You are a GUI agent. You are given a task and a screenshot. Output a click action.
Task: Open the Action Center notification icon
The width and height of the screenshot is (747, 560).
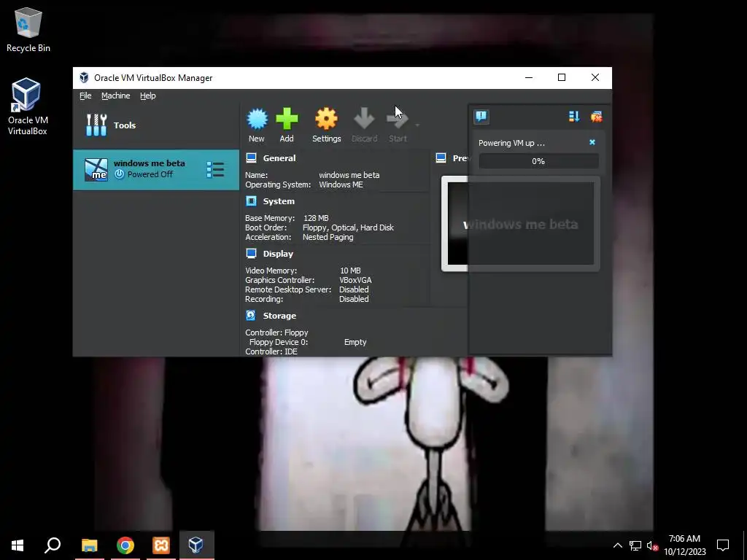[723, 545]
